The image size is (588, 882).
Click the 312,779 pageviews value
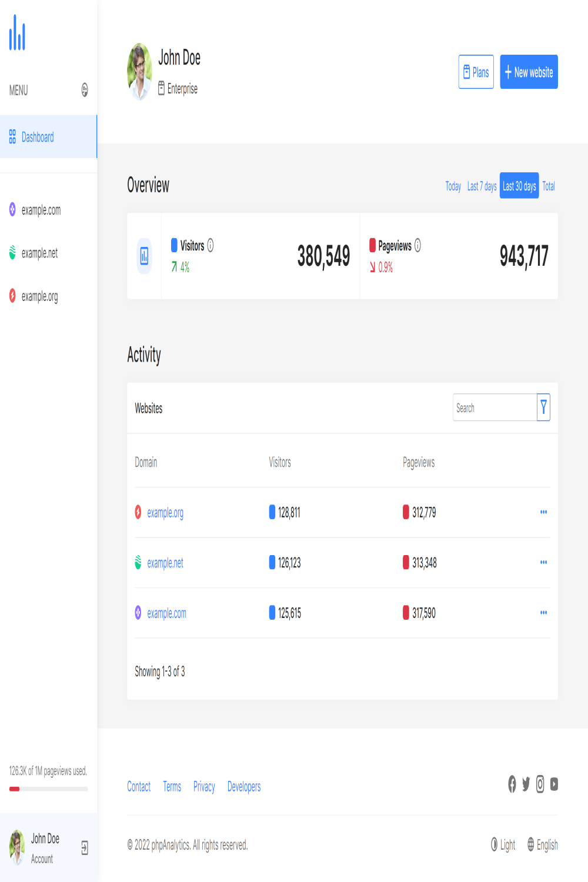(424, 513)
